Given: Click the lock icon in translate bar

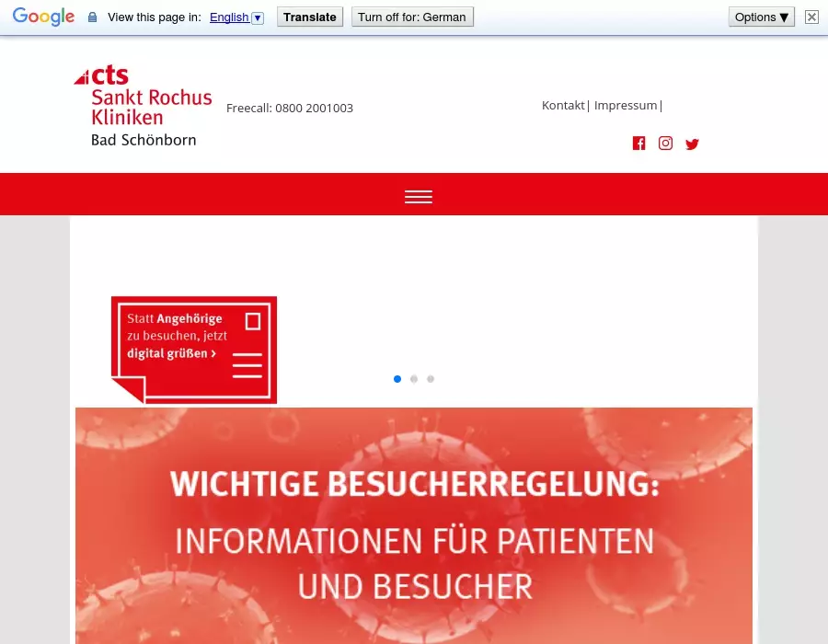Looking at the screenshot, I should [92, 17].
